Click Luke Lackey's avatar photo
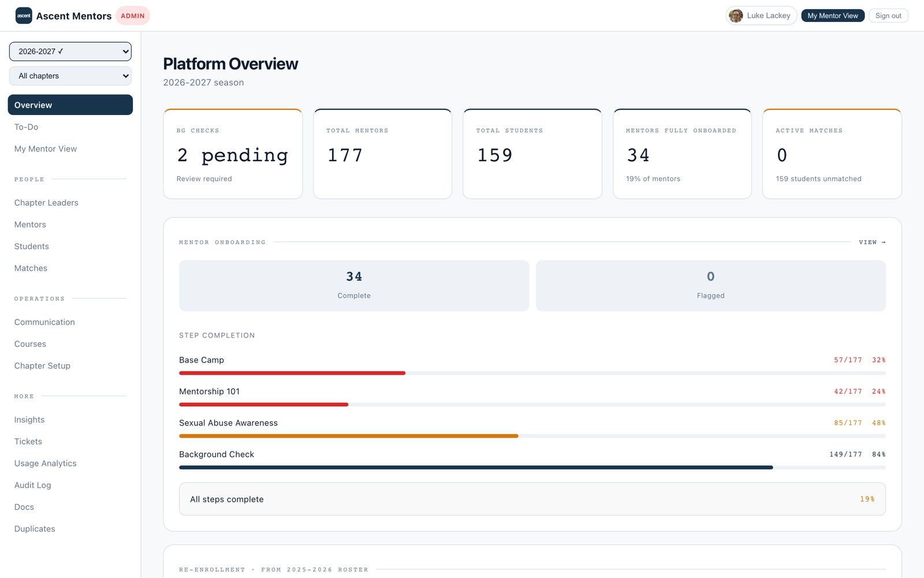Screen dimensions: 924x578 [736, 16]
